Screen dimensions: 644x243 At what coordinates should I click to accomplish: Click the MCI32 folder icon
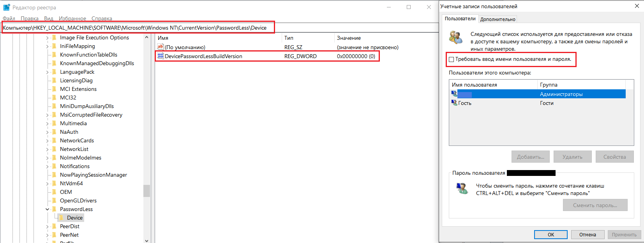click(x=54, y=98)
